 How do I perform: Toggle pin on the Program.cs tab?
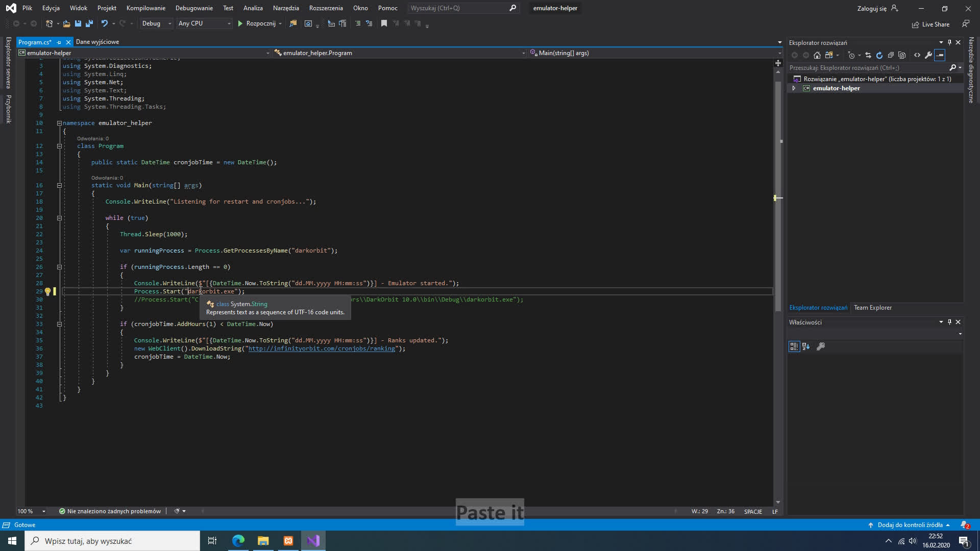tap(59, 42)
